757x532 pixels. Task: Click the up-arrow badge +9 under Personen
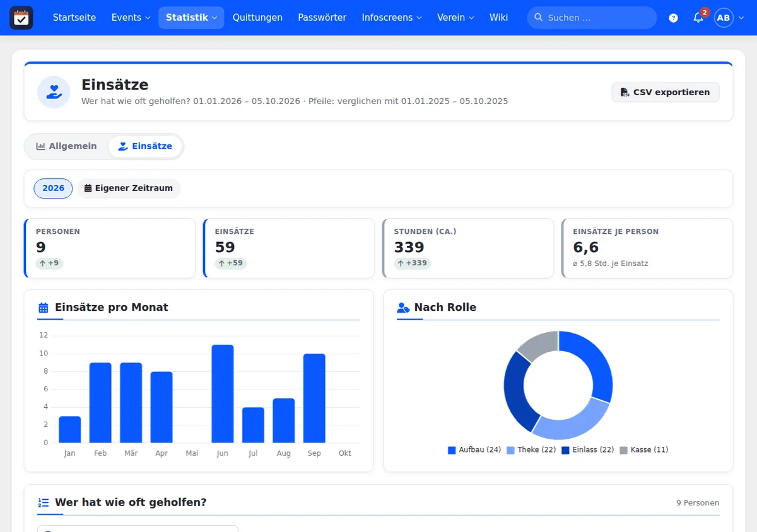coord(49,263)
